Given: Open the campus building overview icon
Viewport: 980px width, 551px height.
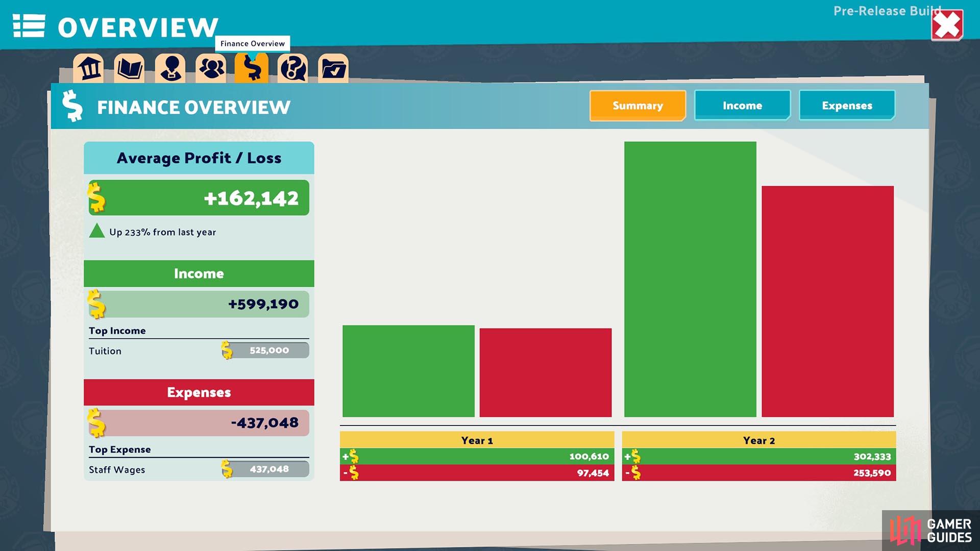Looking at the screenshot, I should (89, 68).
